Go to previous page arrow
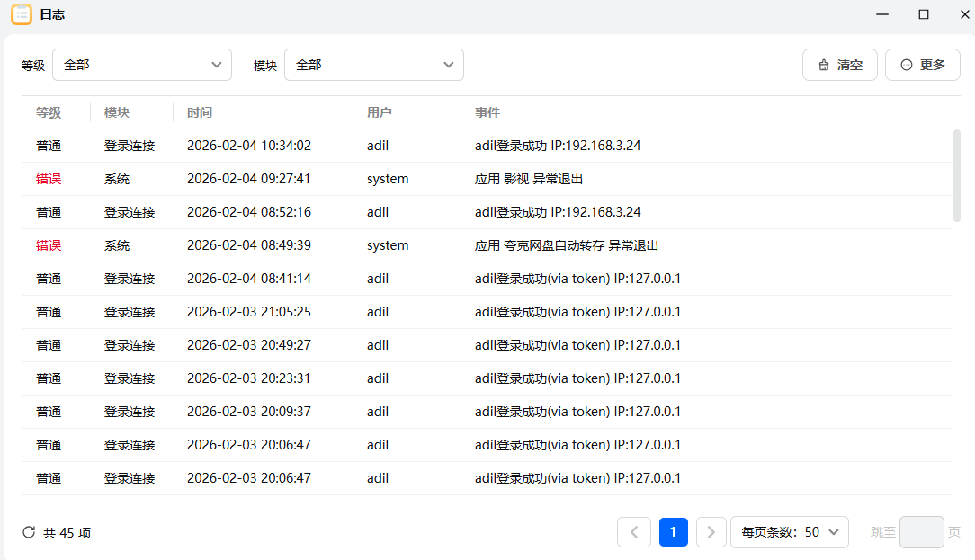 coord(633,532)
